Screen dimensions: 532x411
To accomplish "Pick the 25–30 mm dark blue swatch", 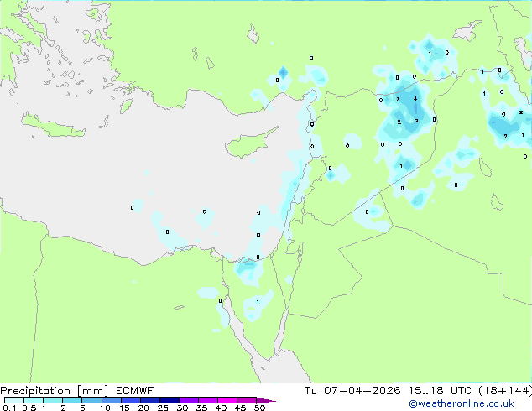I will coord(169,400).
